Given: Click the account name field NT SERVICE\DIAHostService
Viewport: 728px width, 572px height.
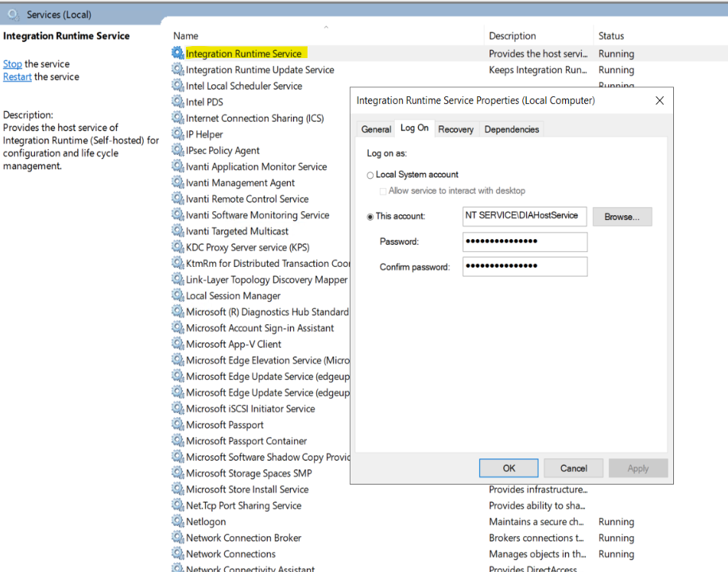Looking at the screenshot, I should point(525,216).
